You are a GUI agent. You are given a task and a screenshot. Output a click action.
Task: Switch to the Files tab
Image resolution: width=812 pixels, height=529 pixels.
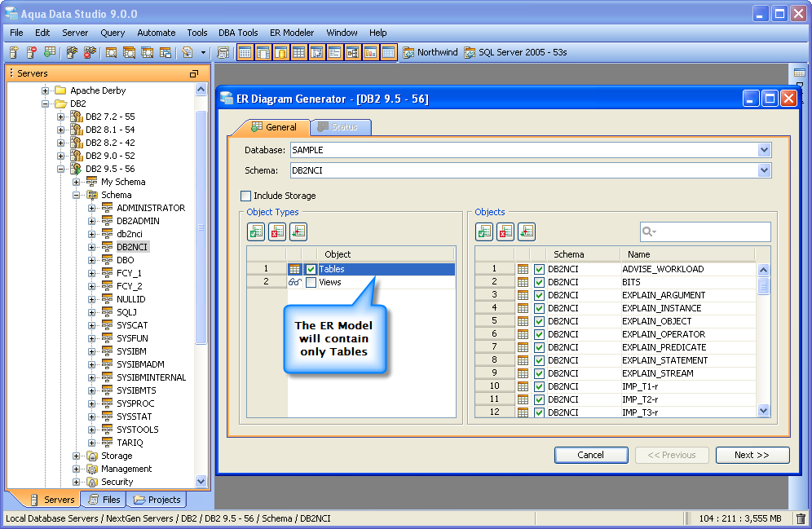click(x=105, y=500)
